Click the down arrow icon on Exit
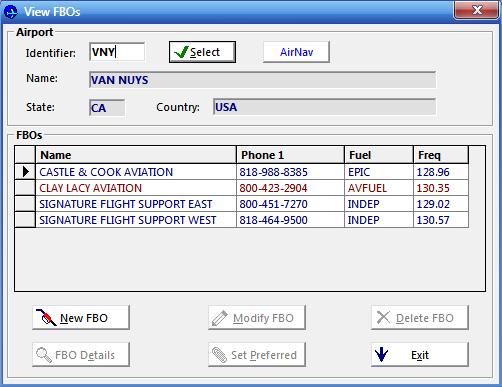Image resolution: width=502 pixels, height=387 pixels. 381,355
